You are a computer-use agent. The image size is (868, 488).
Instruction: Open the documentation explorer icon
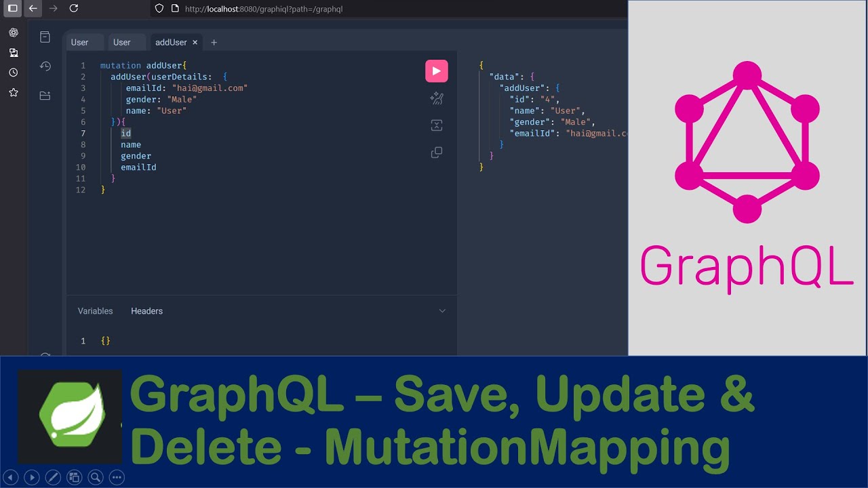tap(45, 37)
